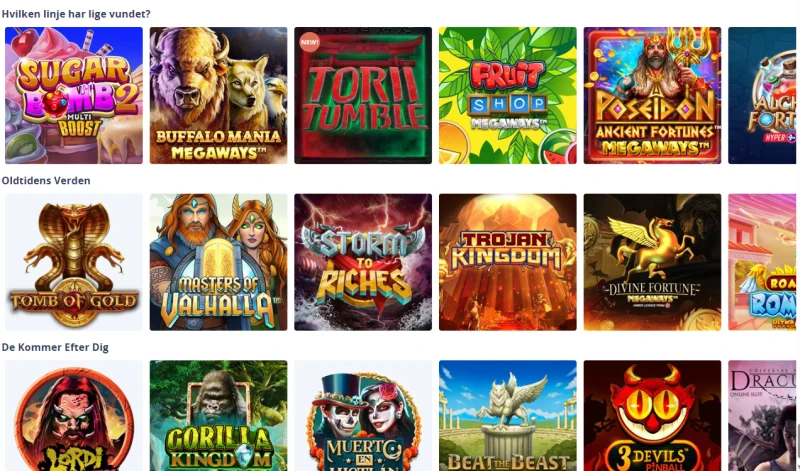Open the Lordi slot game
The height and width of the screenshot is (471, 800).
pyautogui.click(x=74, y=415)
